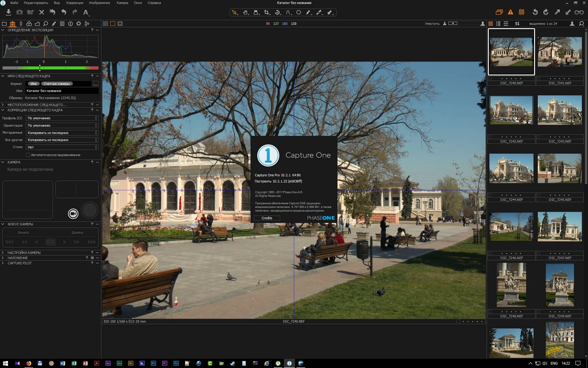Click the Уместить zoom fit label
This screenshot has height=368, width=588.
pos(432,24)
